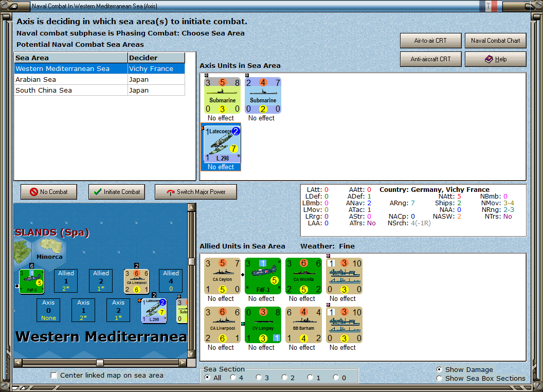Click the F4F-3 fighter unit in Allied units
This screenshot has width=543, height=392.
[x=263, y=276]
